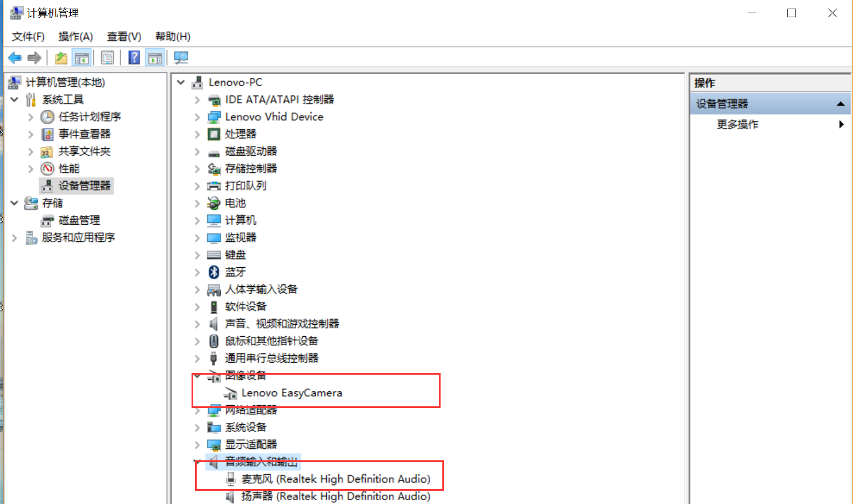Click the Bluetooth icon beside 蓝牙

click(214, 272)
